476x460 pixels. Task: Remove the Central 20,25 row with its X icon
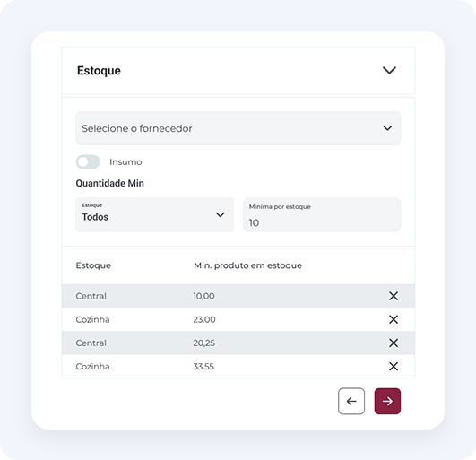(x=394, y=343)
